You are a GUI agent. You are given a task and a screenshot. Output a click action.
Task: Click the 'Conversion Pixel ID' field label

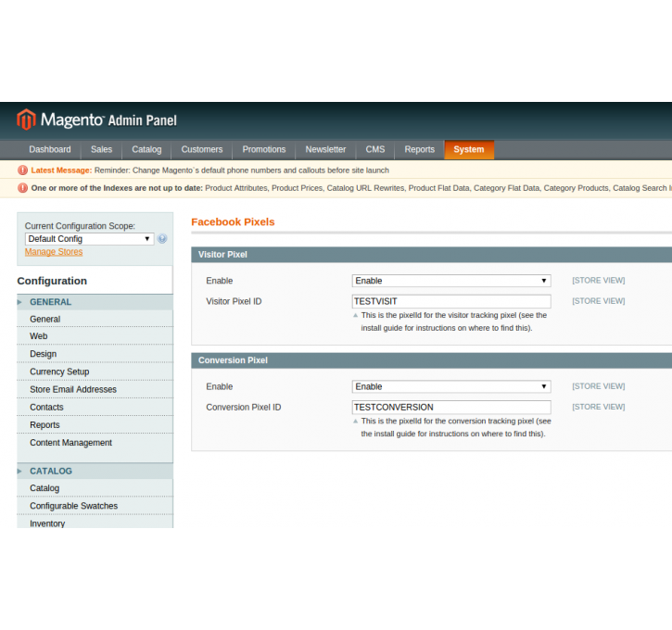244,408
